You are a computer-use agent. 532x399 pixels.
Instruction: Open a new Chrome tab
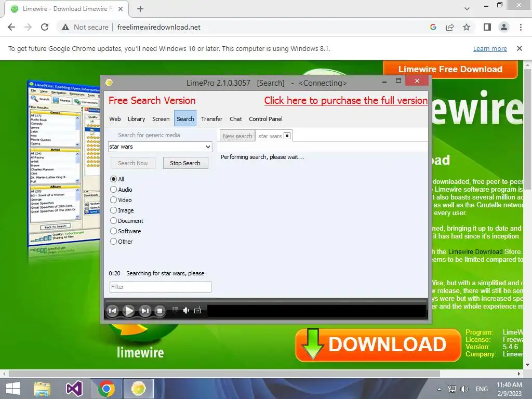click(x=140, y=9)
